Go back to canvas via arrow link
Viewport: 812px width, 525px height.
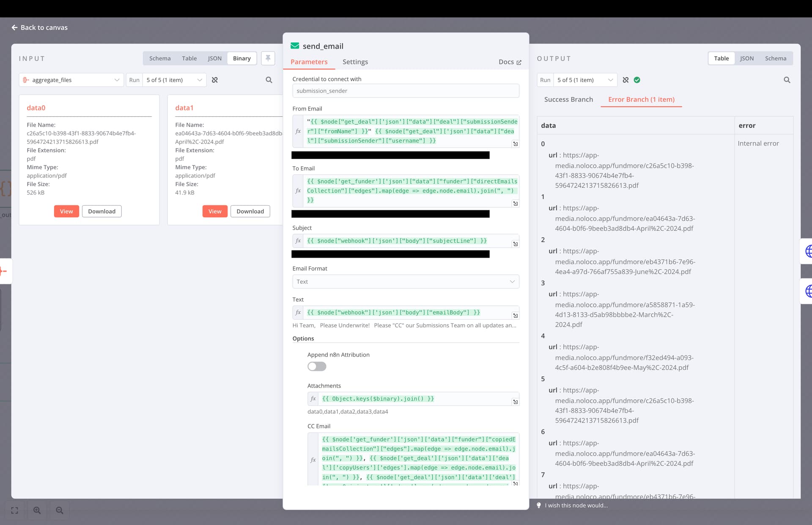tap(39, 27)
